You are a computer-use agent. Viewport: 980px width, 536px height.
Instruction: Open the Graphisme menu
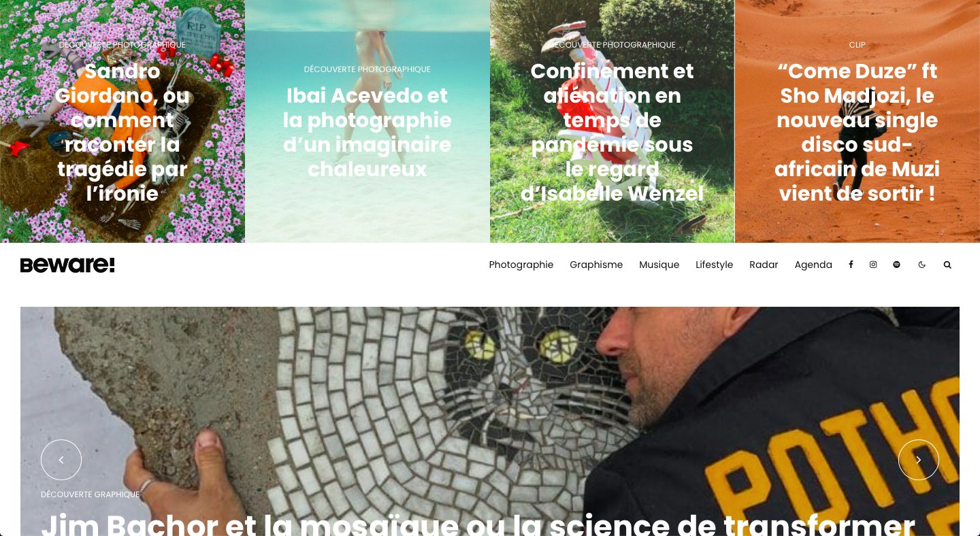coord(596,265)
